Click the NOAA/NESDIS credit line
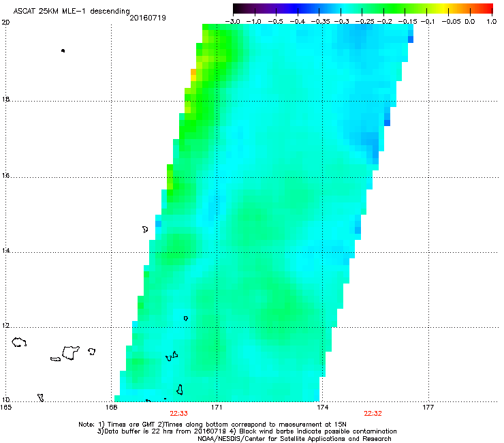 coord(294,439)
